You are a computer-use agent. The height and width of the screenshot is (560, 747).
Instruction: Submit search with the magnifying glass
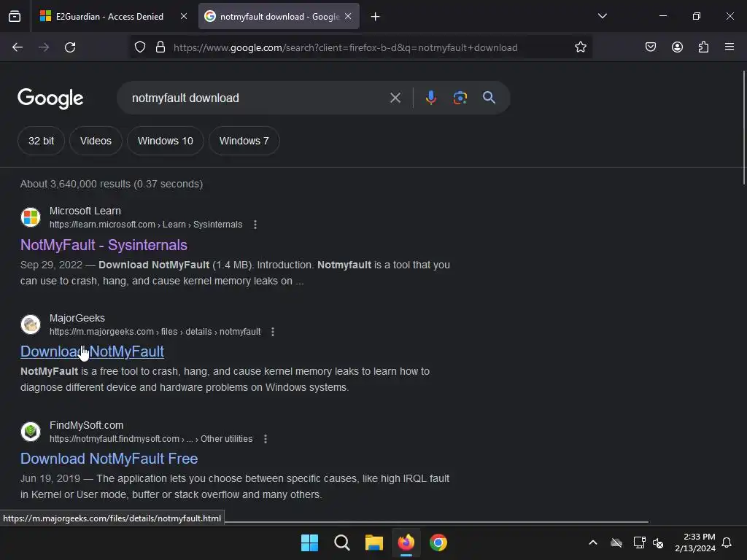(489, 98)
